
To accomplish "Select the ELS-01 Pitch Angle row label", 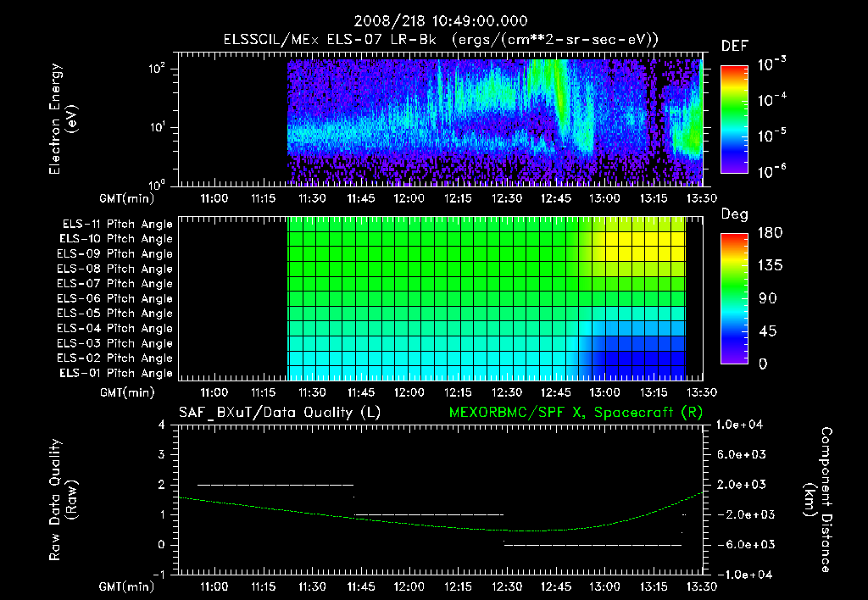I will click(116, 374).
